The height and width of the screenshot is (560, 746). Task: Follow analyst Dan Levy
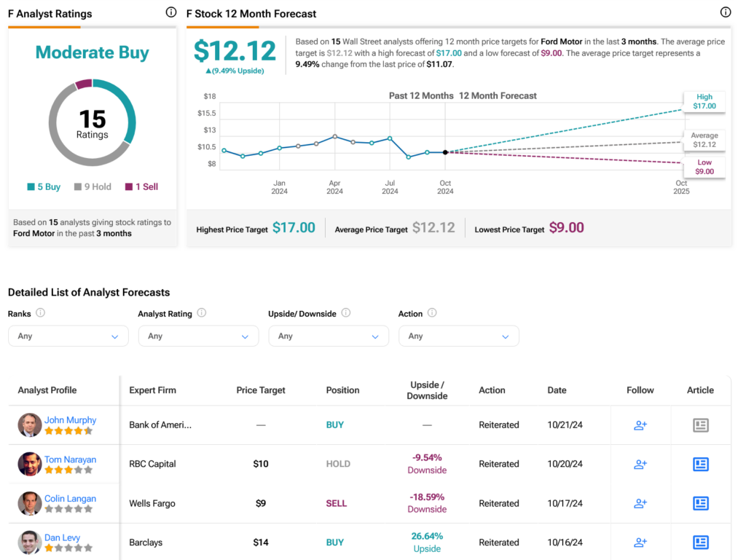pos(640,542)
